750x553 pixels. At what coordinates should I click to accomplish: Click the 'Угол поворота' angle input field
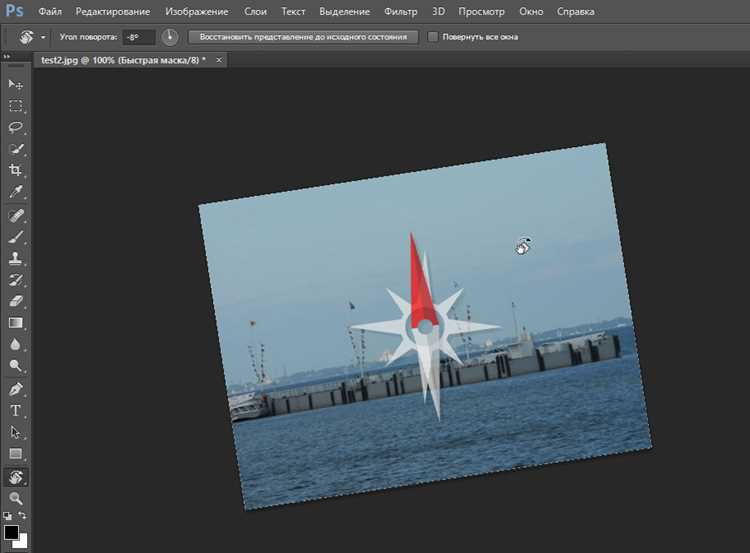point(139,37)
